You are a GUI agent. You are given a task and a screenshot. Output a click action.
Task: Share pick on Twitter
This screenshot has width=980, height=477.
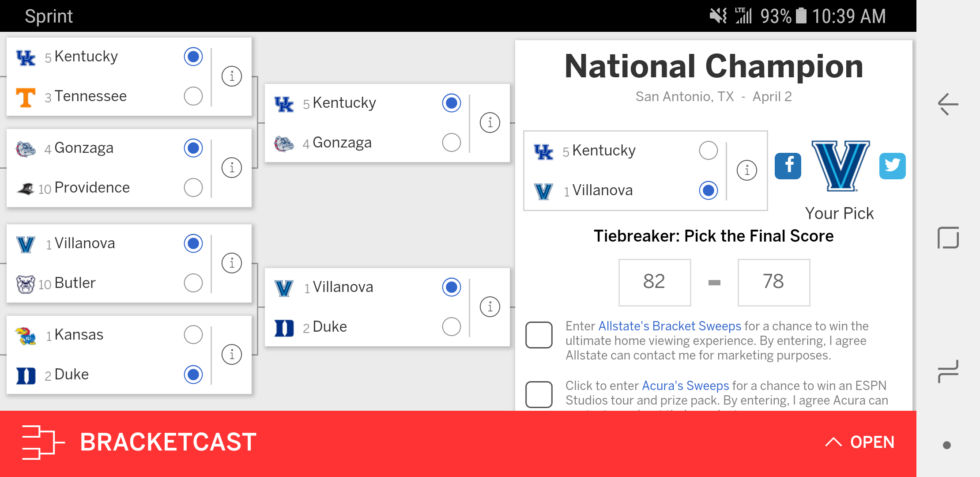pos(892,166)
